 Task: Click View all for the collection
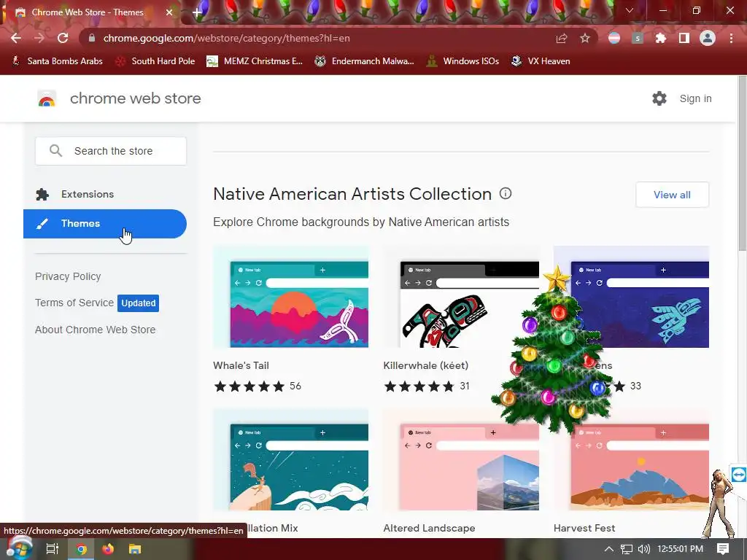point(672,195)
